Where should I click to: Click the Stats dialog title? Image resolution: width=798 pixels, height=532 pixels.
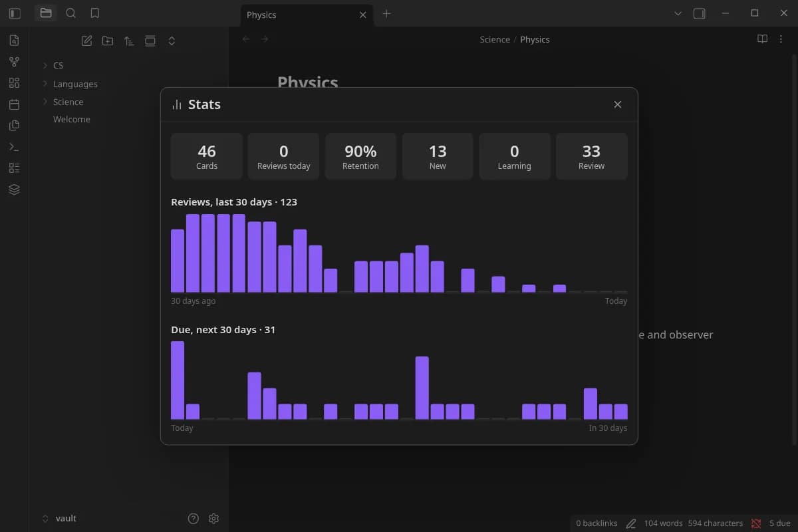(x=204, y=104)
